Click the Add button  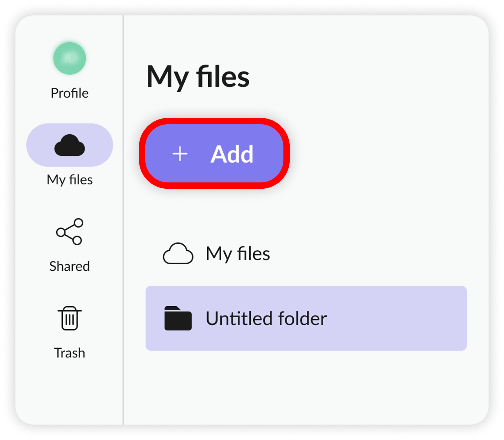214,153
